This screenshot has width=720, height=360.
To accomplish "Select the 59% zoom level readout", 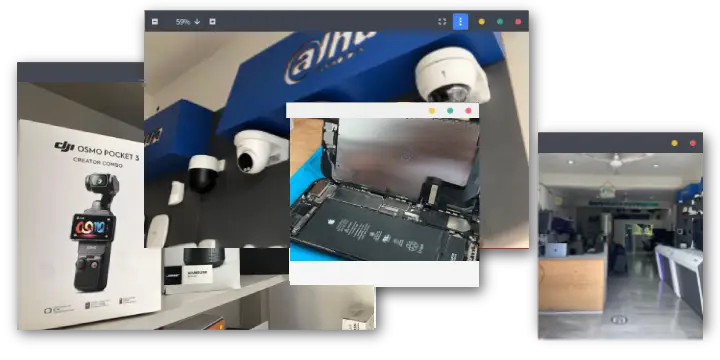I will point(183,22).
